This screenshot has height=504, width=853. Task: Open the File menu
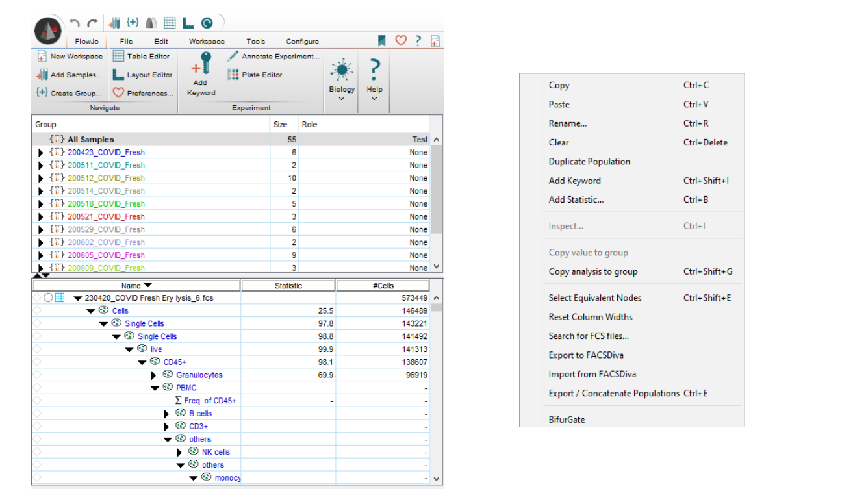(x=126, y=42)
